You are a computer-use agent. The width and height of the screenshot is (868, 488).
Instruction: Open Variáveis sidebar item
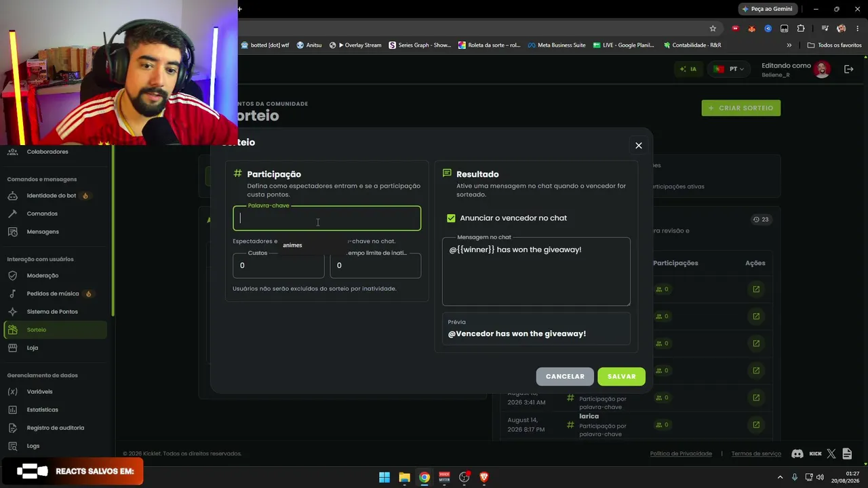(x=39, y=392)
